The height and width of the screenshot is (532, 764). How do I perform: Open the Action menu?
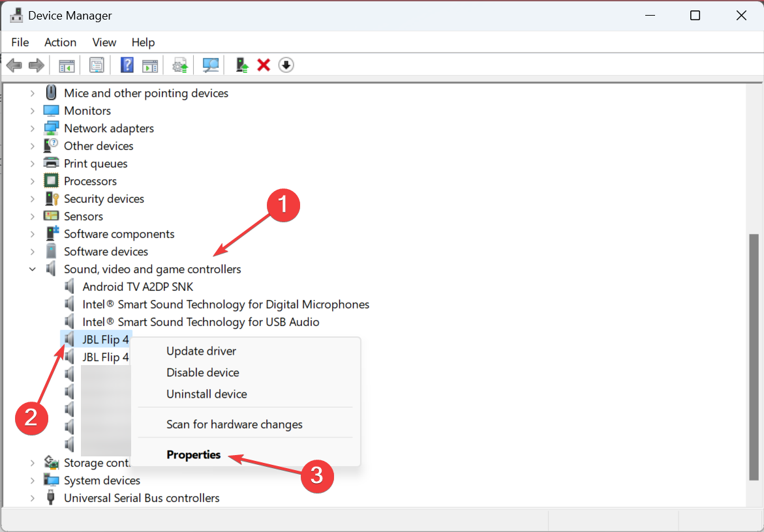pyautogui.click(x=60, y=42)
